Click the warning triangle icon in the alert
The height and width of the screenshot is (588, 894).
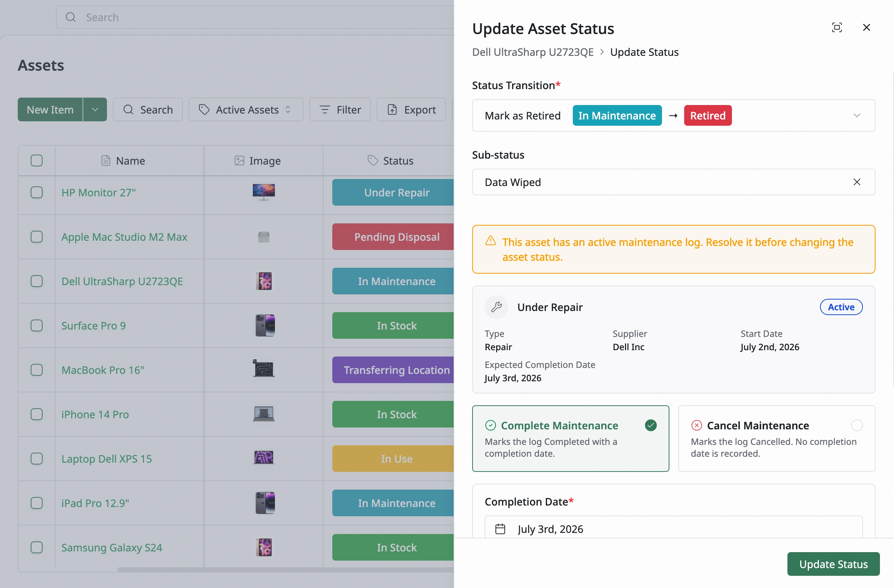click(x=490, y=241)
